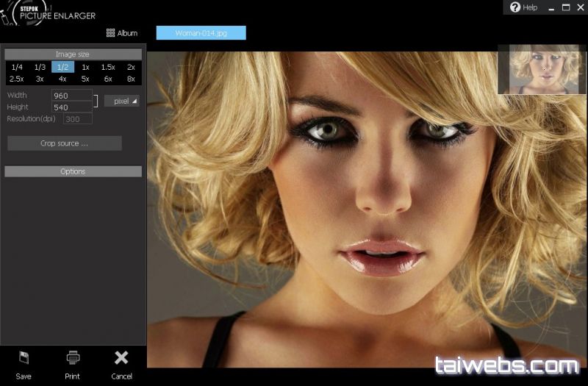
Task: Click the Height input field
Action: (x=71, y=107)
